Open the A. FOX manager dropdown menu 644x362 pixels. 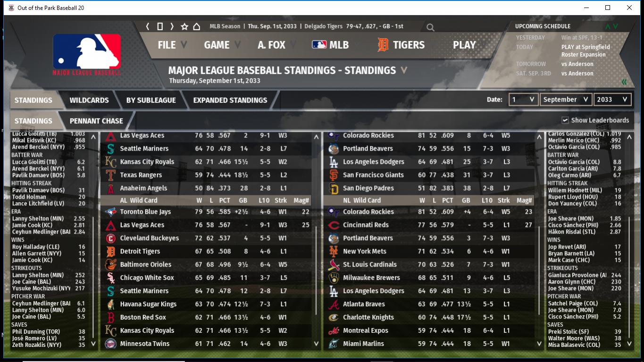click(x=276, y=45)
